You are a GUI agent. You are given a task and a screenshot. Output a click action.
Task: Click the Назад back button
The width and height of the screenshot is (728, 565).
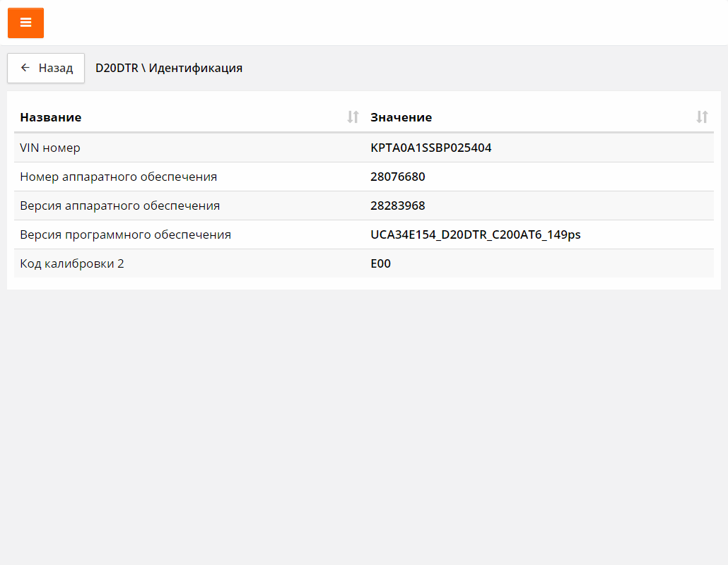click(x=46, y=69)
